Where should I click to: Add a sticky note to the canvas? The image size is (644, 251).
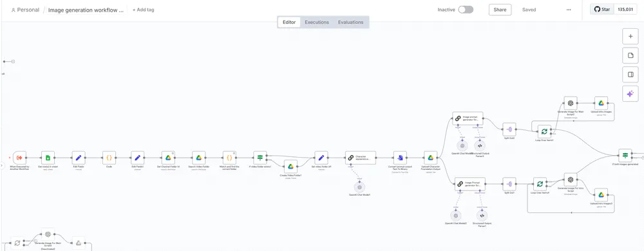[x=630, y=55]
